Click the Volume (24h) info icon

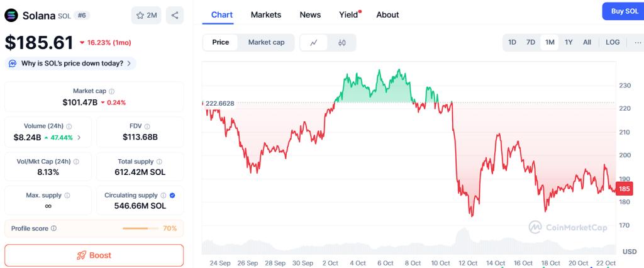click(x=69, y=126)
